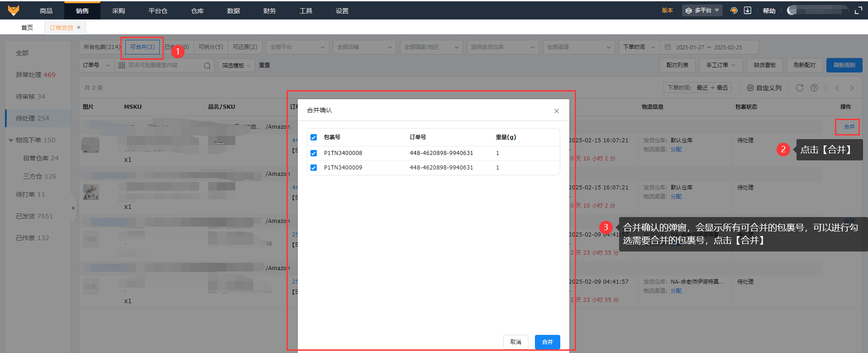The height and width of the screenshot is (353, 868).
Task: Open the 自定义列 column settings
Action: (x=764, y=88)
